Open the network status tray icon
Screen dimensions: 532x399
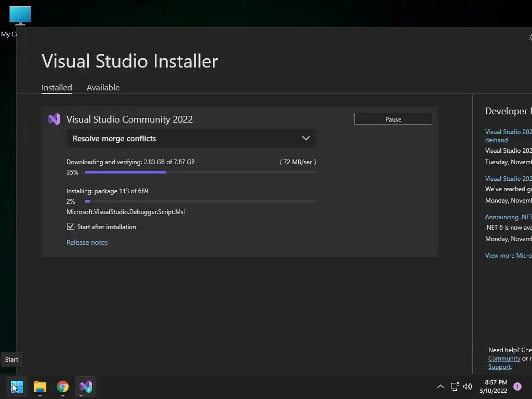pyautogui.click(x=455, y=387)
